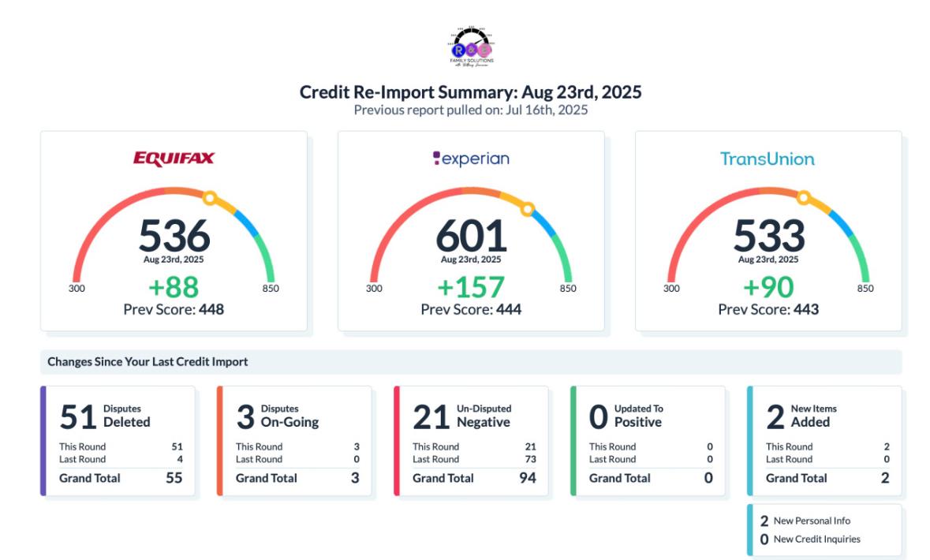The image size is (930, 560).
Task: Click the +157 score change
Action: click(x=471, y=288)
